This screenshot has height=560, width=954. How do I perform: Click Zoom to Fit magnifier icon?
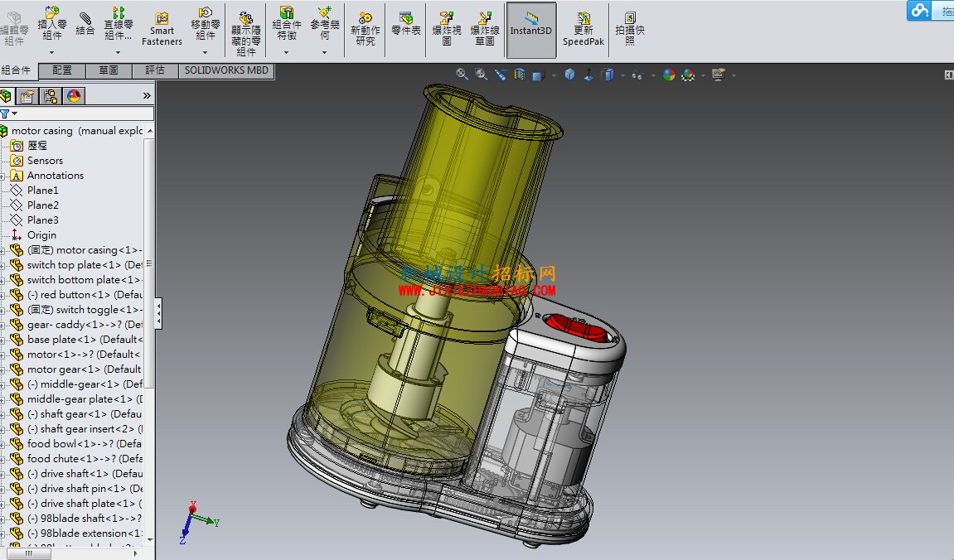pos(462,75)
